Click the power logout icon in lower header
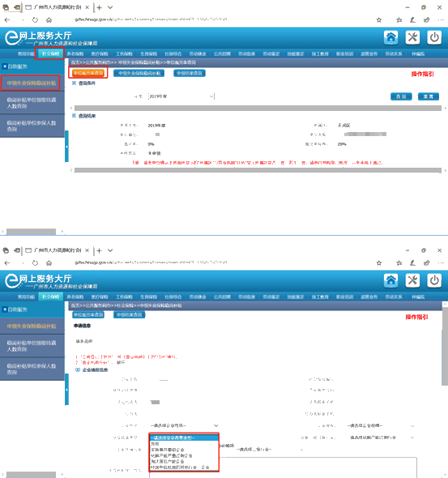The height and width of the screenshot is (478, 448). pos(434,280)
